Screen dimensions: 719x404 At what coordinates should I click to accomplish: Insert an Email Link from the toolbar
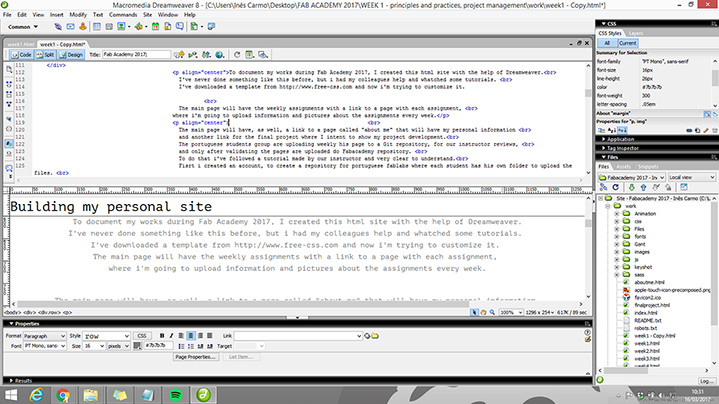point(70,27)
